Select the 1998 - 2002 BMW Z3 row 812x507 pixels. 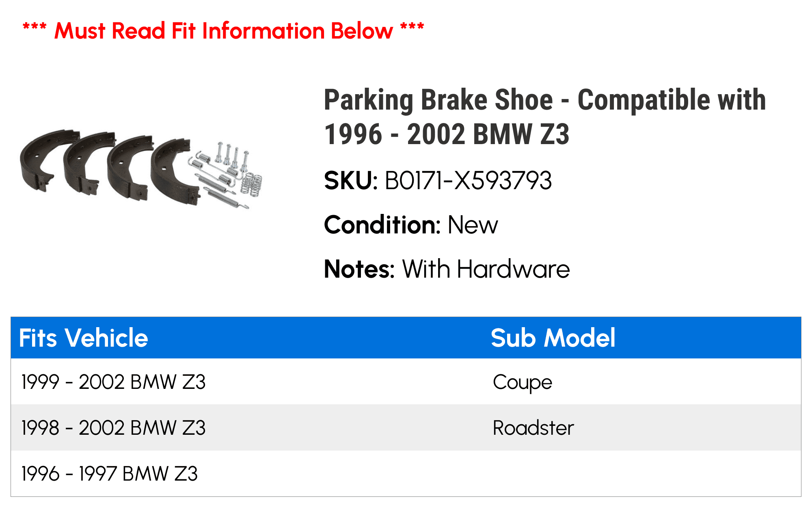(x=406, y=427)
